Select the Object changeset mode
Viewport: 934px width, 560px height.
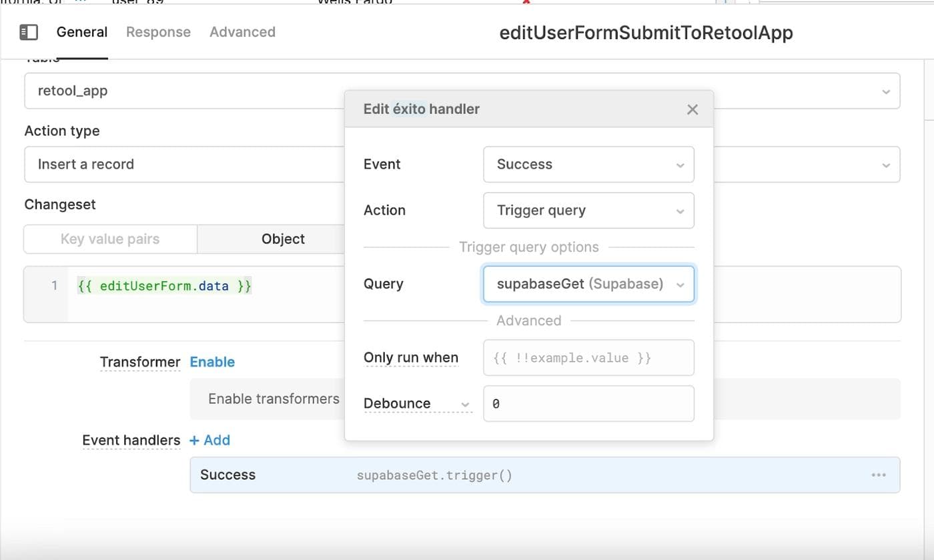pos(283,239)
